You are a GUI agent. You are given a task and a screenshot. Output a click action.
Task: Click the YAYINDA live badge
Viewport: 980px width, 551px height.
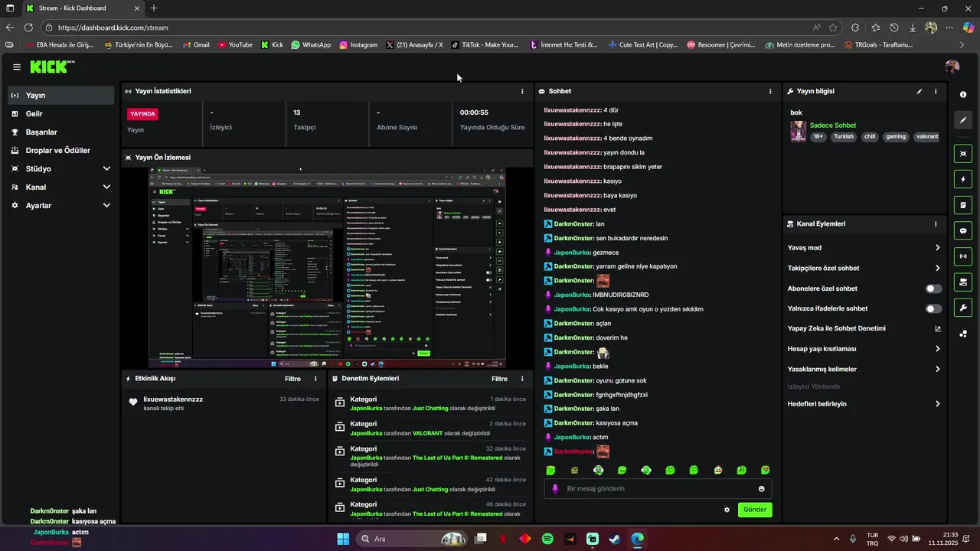[x=143, y=113]
